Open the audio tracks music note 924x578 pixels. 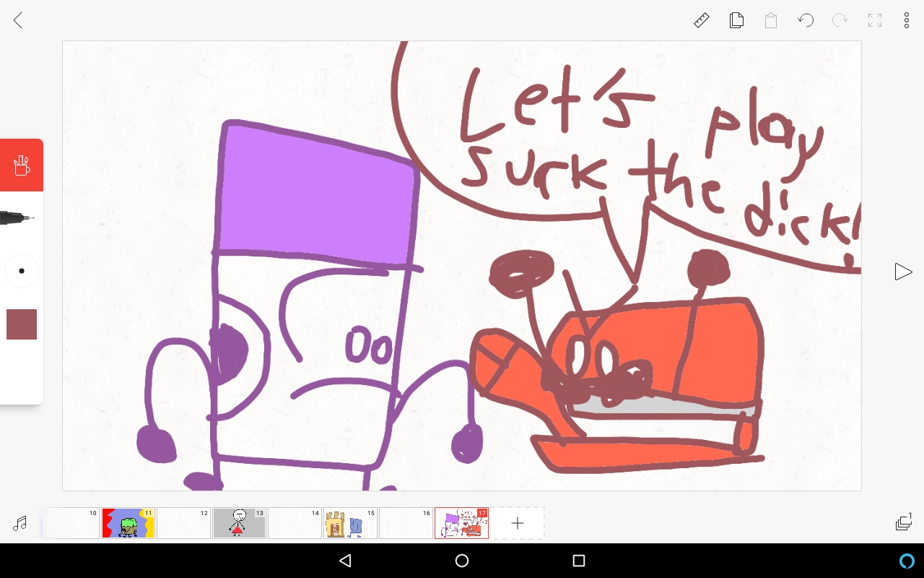click(20, 524)
